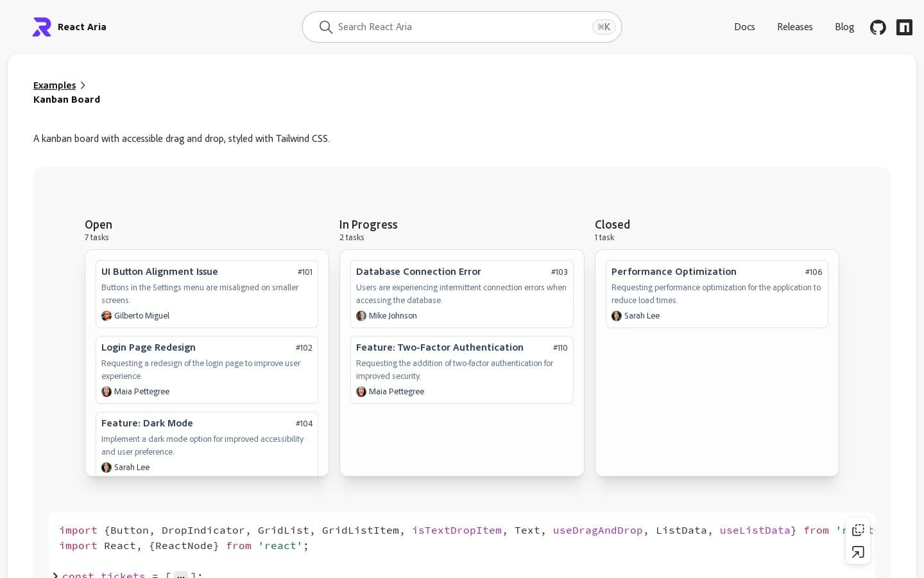924x578 pixels.
Task: Expand the const tickets code line
Action: pos(55,576)
